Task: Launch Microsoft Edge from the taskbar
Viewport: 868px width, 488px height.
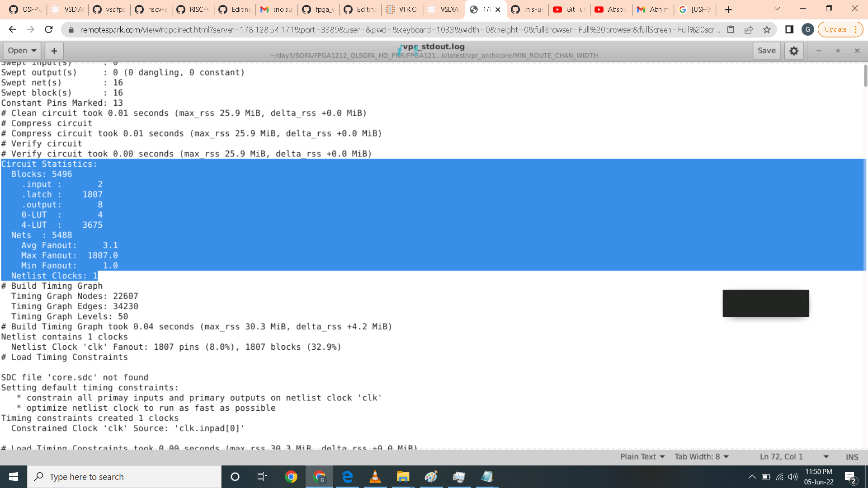Action: (x=347, y=477)
